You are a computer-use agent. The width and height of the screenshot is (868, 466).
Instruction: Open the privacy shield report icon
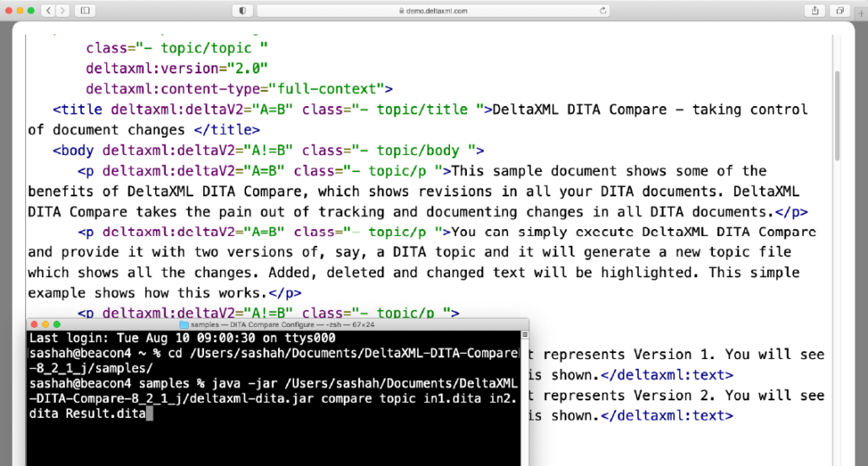(243, 10)
